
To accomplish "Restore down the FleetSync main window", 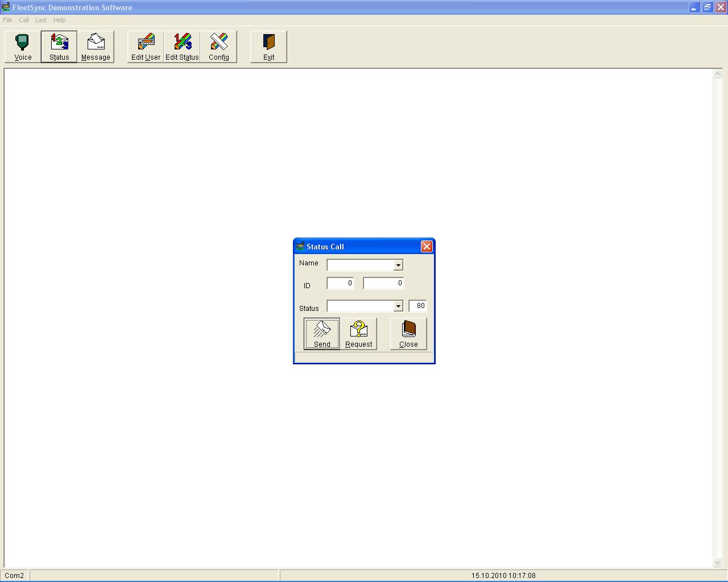I will 708,7.
